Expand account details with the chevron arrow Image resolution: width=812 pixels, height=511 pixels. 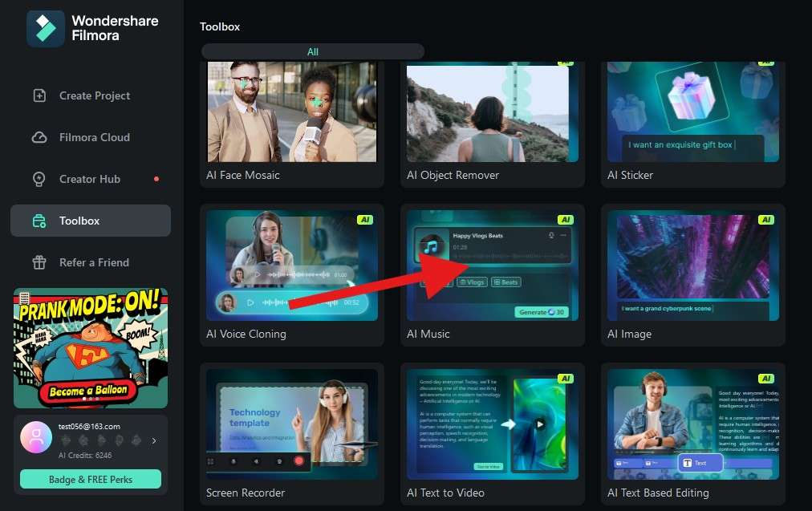coord(154,441)
